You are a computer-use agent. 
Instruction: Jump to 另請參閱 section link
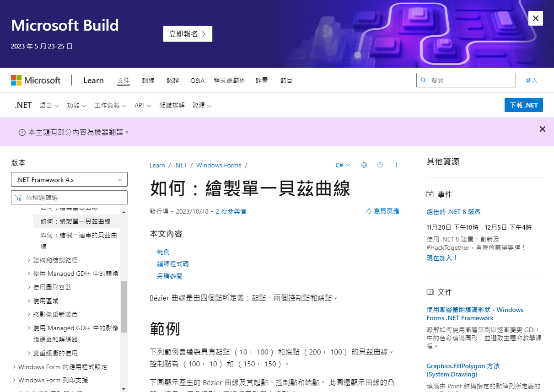170,276
